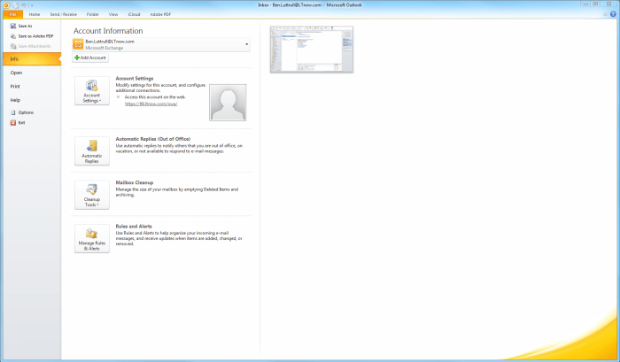Screen dimensions: 620x362
Task: Select Open in backstage menu
Action: (x=16, y=73)
